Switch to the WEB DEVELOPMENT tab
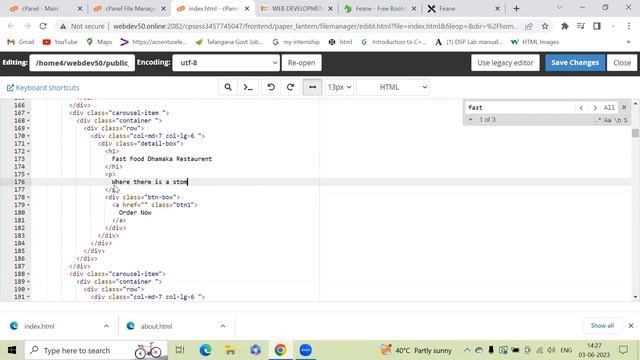 [296, 9]
